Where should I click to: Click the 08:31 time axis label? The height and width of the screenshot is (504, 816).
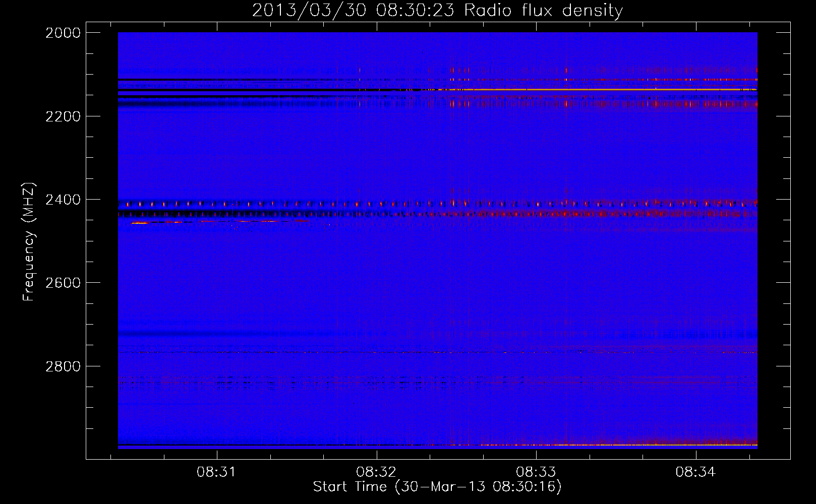point(217,472)
